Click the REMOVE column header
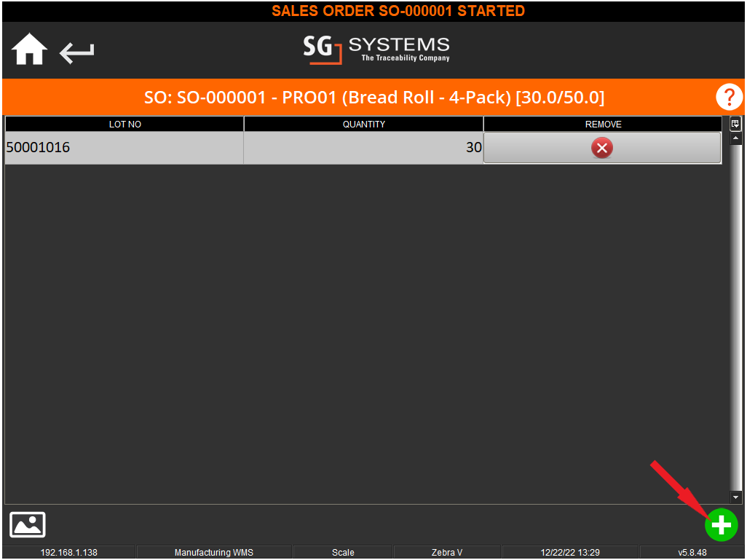 [603, 125]
